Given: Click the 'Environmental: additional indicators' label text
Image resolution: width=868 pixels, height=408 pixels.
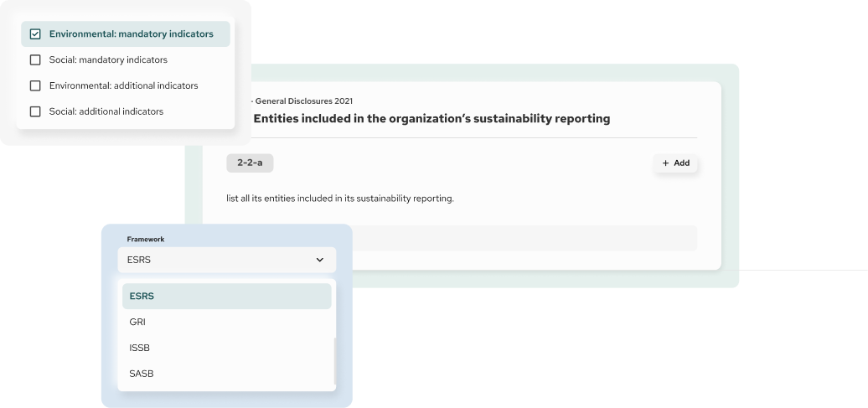Looking at the screenshot, I should (x=123, y=85).
